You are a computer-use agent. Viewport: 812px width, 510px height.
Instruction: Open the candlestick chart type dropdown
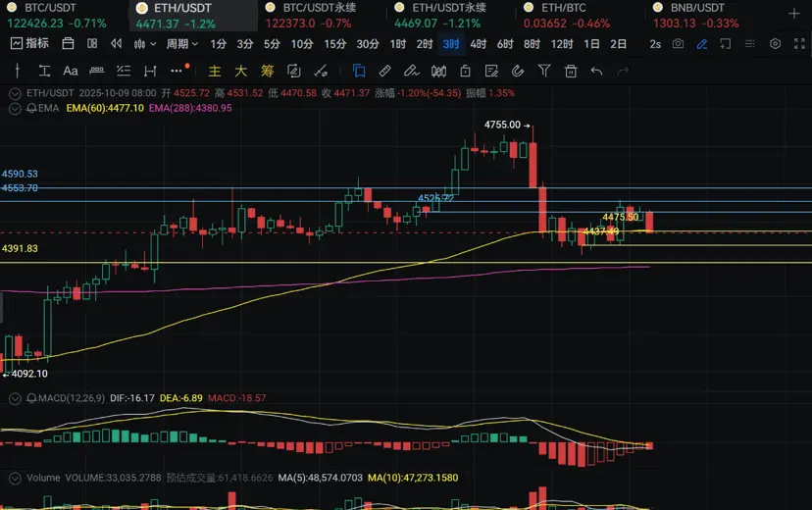(x=144, y=44)
